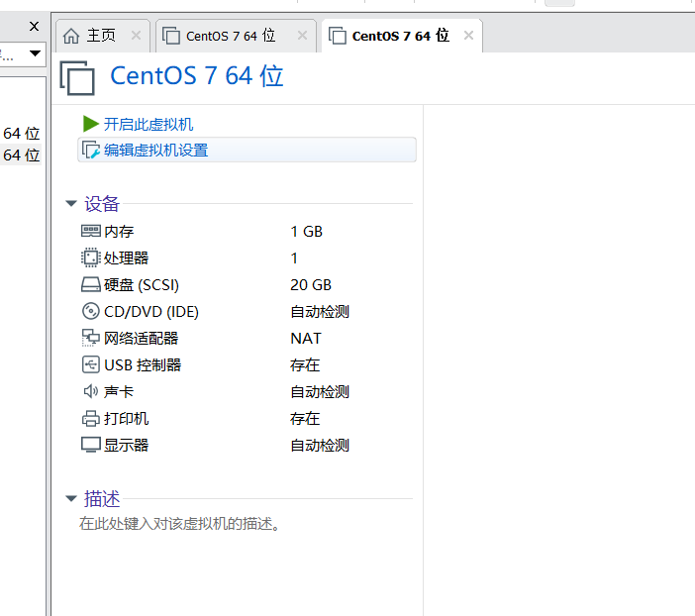
Task: Select 打印机 device label
Action: coord(127,419)
